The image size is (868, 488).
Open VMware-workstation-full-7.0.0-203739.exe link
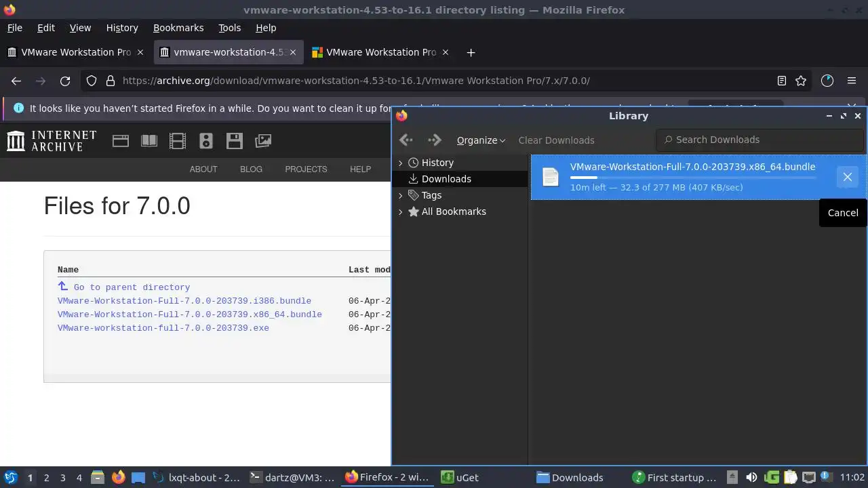pos(163,328)
